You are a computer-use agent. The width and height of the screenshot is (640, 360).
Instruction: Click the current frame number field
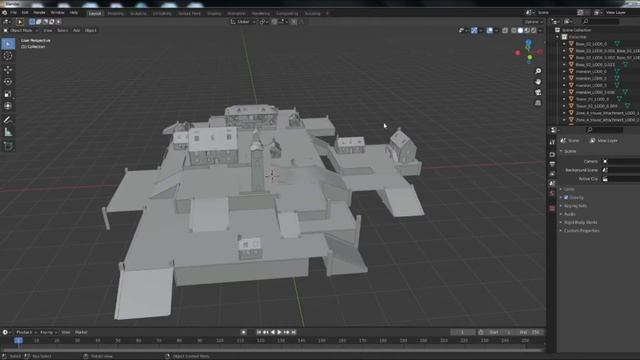462,332
